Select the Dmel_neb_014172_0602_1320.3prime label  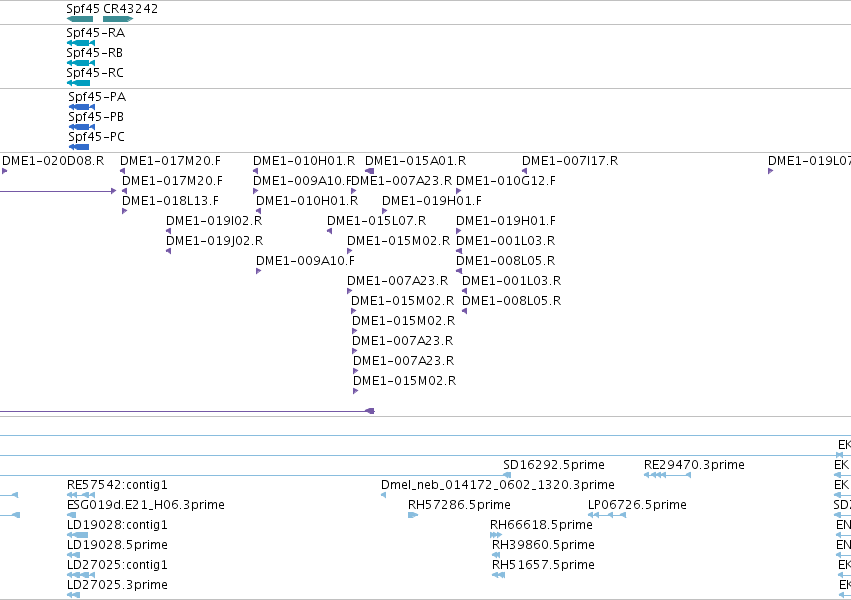[x=498, y=485]
